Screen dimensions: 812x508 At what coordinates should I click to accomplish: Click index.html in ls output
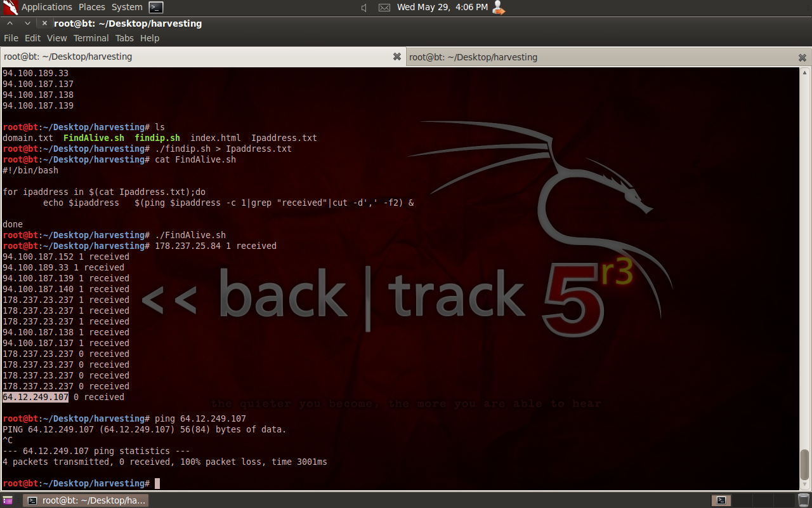(x=216, y=138)
